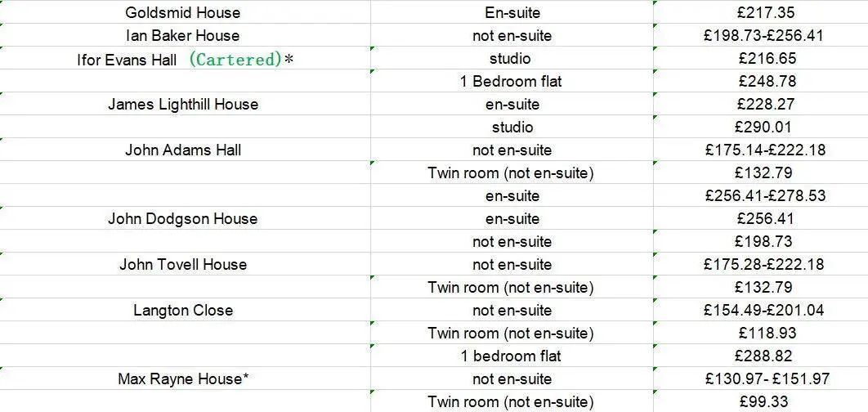Select the John Tovell House cell

[x=183, y=264]
